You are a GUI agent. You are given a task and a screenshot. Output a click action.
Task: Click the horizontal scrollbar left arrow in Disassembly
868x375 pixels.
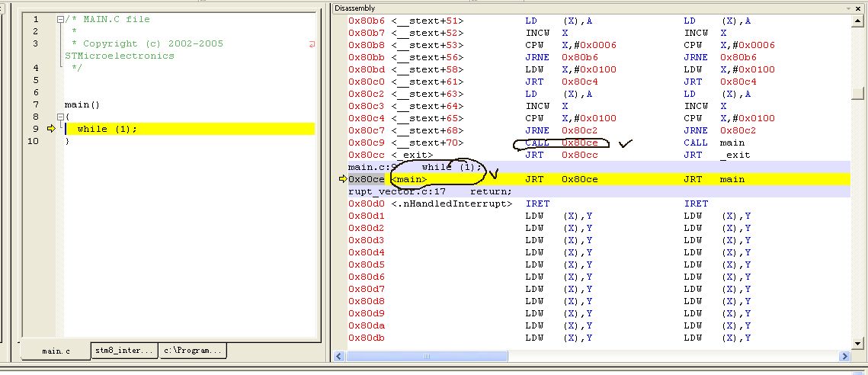pos(339,356)
